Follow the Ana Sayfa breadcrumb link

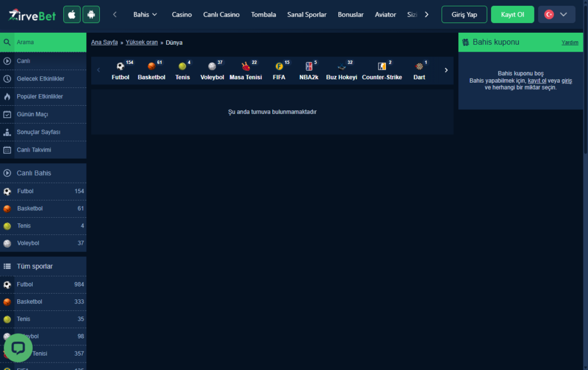coord(105,43)
